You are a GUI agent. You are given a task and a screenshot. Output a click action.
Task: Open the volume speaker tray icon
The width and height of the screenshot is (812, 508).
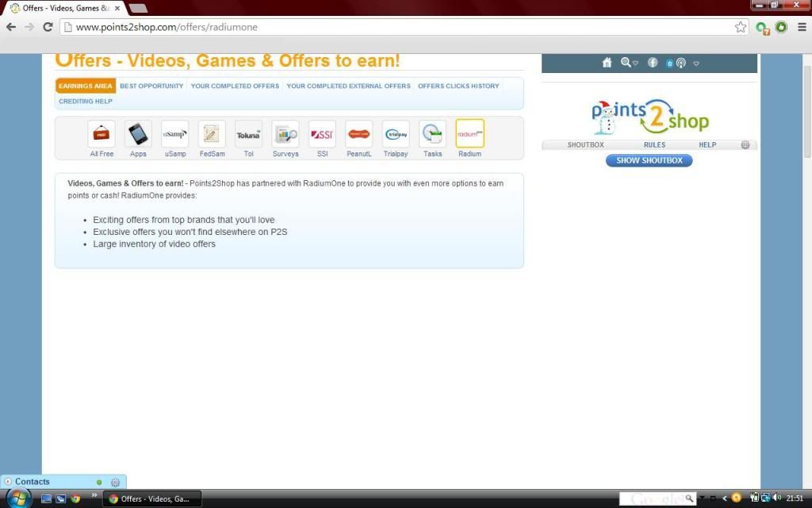click(776, 498)
